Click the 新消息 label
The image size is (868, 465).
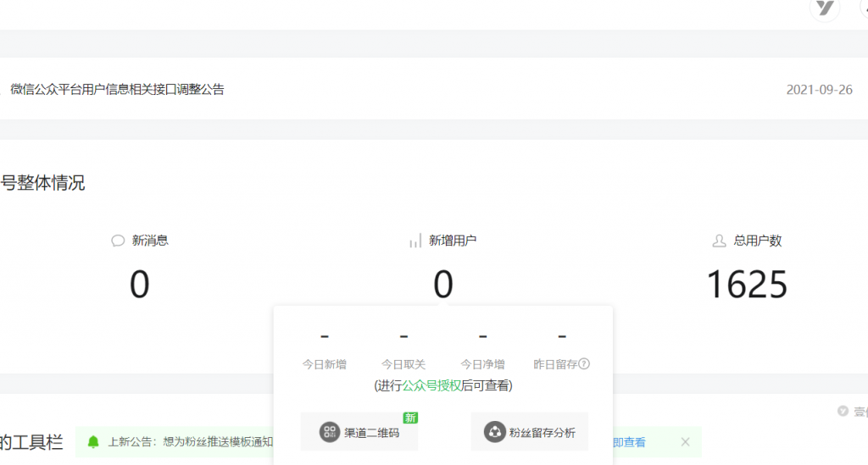click(x=150, y=241)
